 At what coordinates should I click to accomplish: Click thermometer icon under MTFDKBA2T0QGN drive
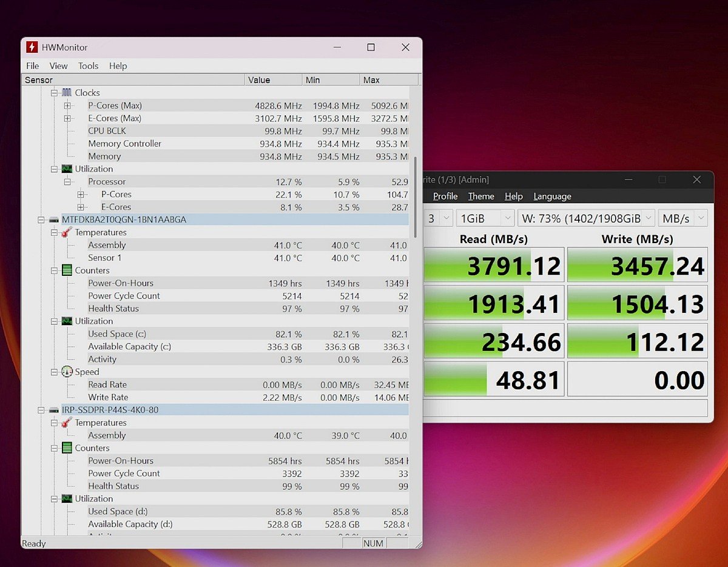pos(67,232)
